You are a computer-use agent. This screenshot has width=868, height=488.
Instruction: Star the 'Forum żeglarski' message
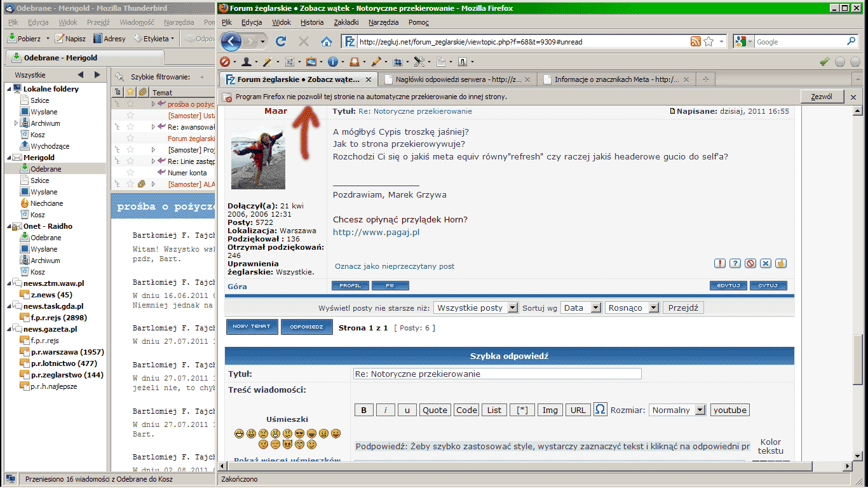click(130, 139)
